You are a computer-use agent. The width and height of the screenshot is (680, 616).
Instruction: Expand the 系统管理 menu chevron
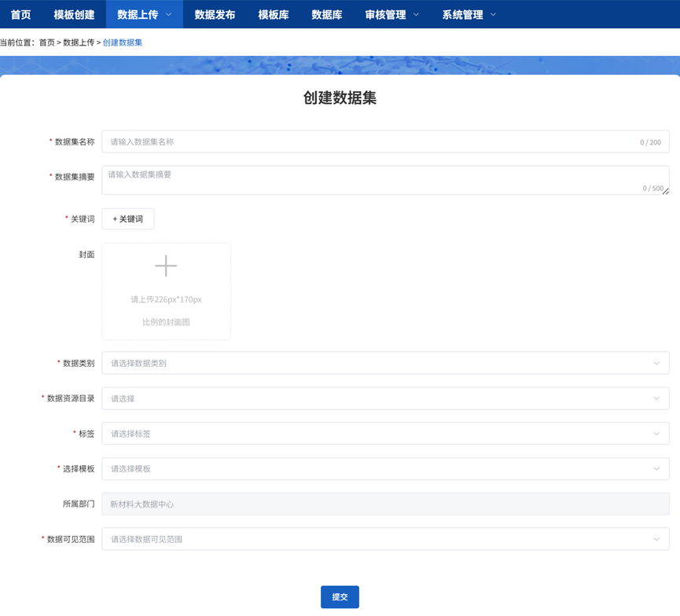(x=493, y=13)
